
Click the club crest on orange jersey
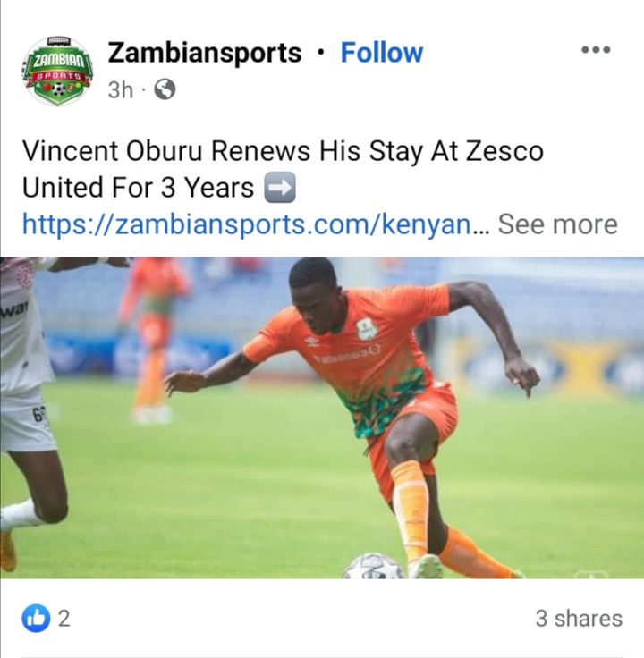pos(367,330)
